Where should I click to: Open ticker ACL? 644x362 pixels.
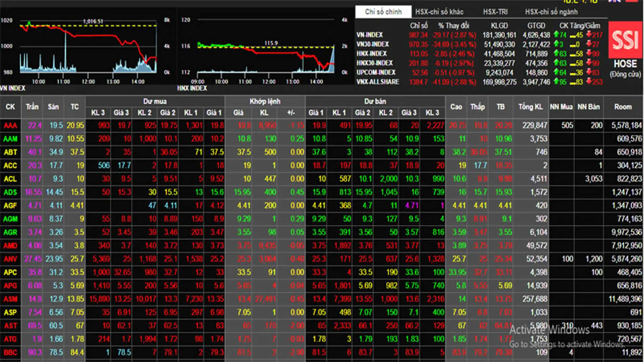(x=10, y=179)
